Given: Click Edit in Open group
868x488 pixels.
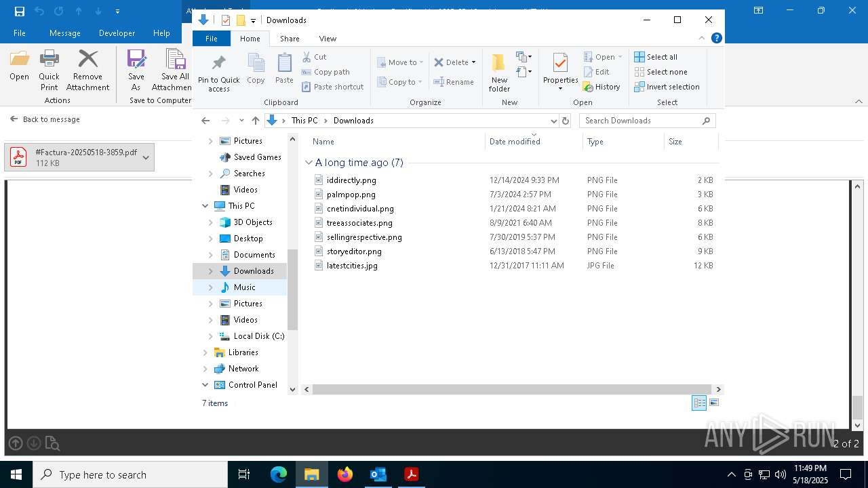Looking at the screenshot, I should click(596, 72).
